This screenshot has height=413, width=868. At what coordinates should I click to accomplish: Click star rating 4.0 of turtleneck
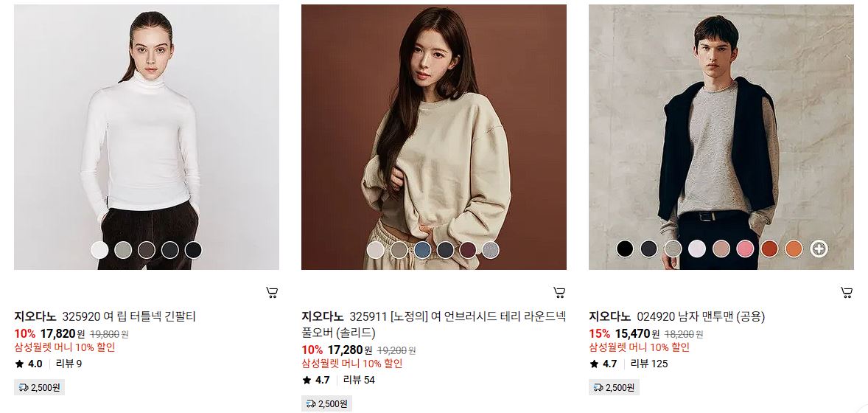point(29,364)
